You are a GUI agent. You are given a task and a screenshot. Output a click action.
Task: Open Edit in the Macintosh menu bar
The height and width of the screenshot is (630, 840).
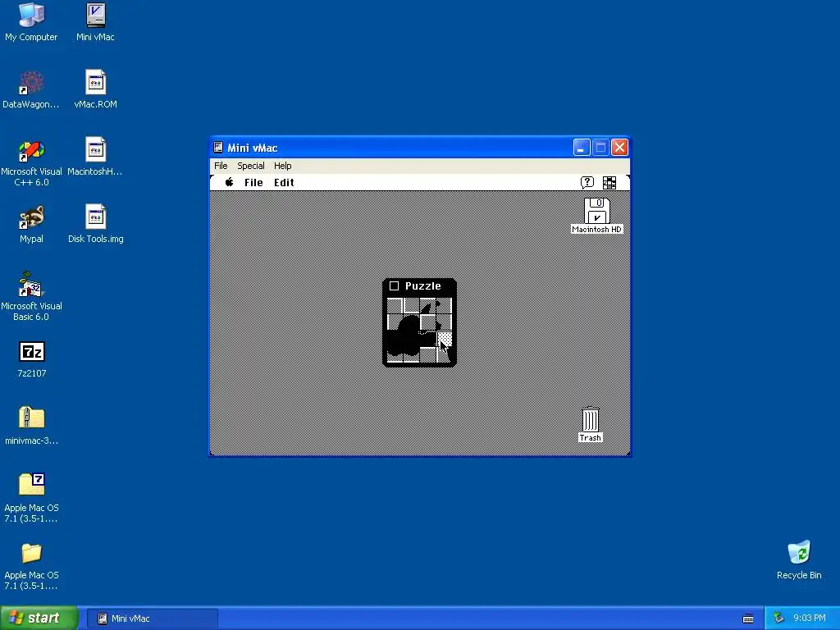click(284, 183)
